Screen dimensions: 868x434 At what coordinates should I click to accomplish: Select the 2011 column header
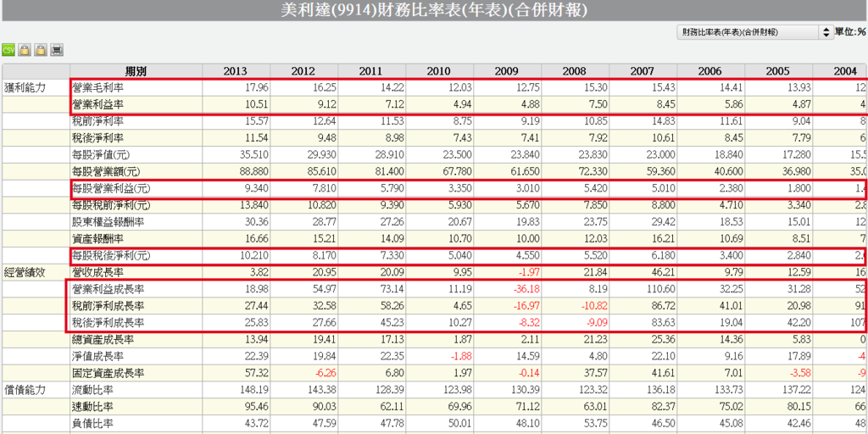pyautogui.click(x=371, y=71)
